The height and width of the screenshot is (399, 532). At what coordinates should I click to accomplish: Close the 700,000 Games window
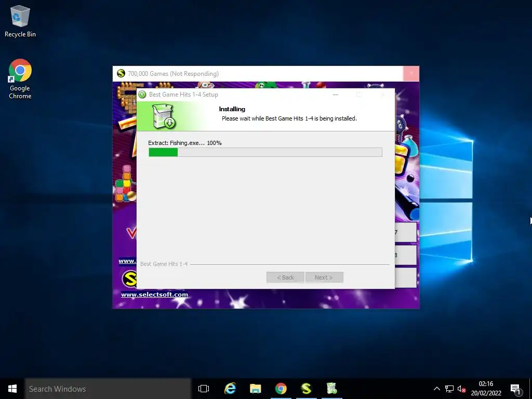click(x=411, y=73)
